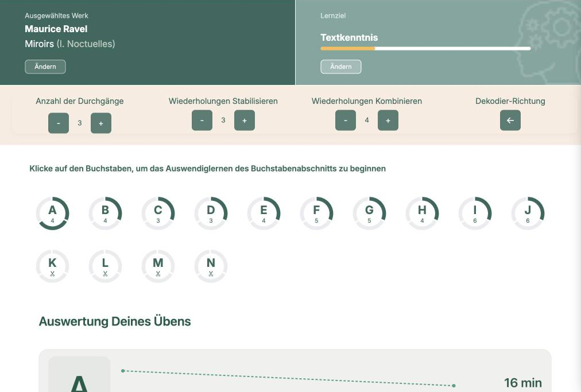The height and width of the screenshot is (392, 581).
Task: Increase Anzahl der Durchgänge
Action: (101, 123)
